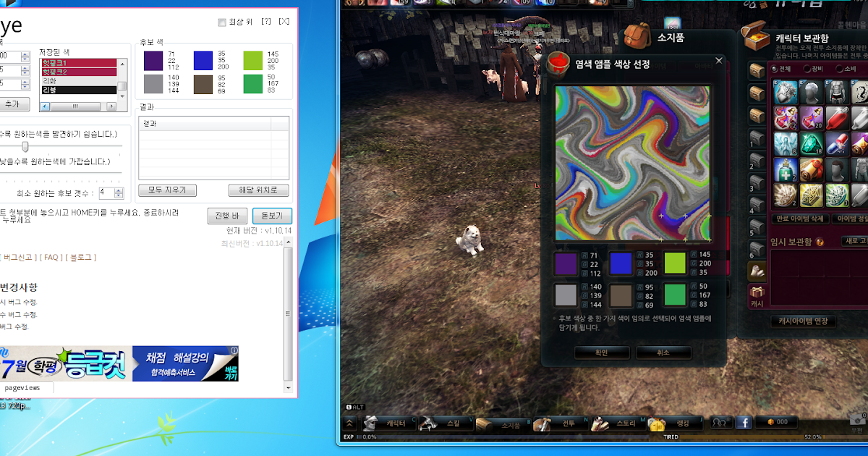Image resolution: width=868 pixels, height=456 pixels.
Task: Click the red and blue pill icon
Action: tap(838, 143)
